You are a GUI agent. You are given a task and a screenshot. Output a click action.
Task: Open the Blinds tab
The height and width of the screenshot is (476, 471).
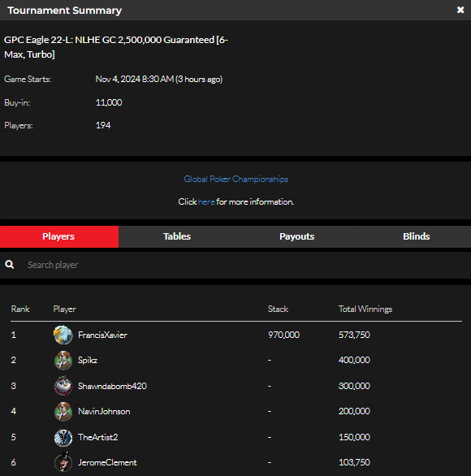416,236
